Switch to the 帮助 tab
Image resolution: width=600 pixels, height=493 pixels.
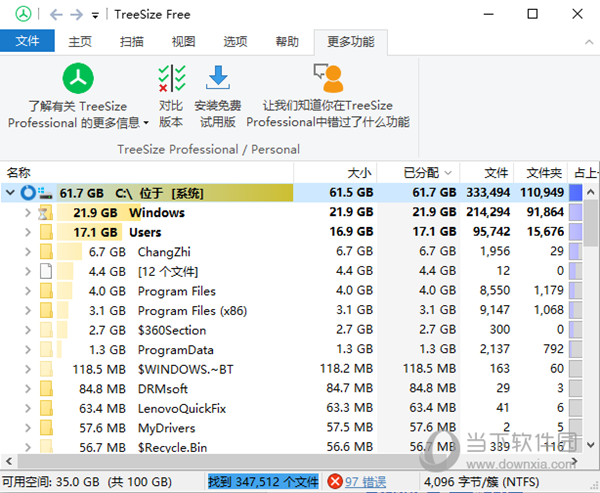(x=287, y=41)
